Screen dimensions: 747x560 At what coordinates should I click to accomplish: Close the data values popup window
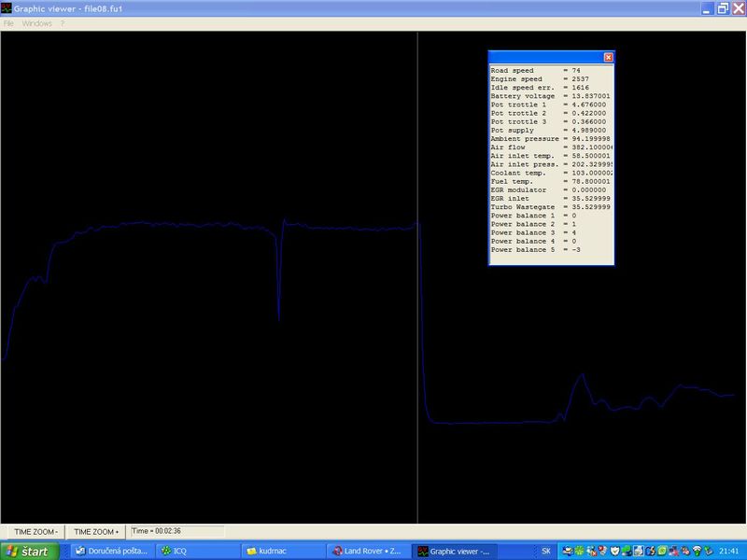608,57
